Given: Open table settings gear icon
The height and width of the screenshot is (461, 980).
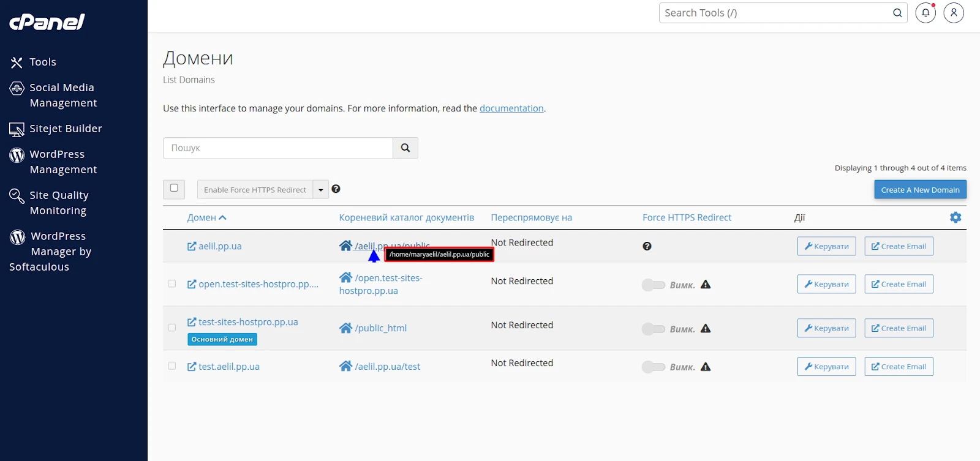Looking at the screenshot, I should 956,217.
